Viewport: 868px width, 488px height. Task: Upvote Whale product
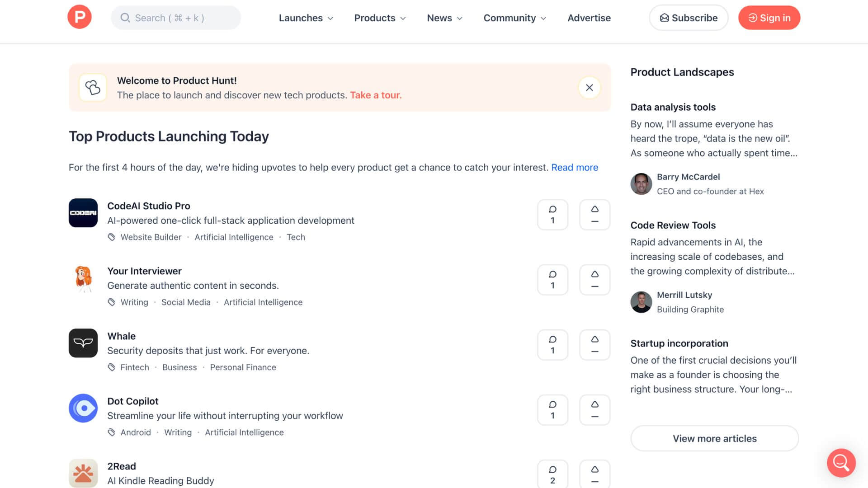coord(595,345)
